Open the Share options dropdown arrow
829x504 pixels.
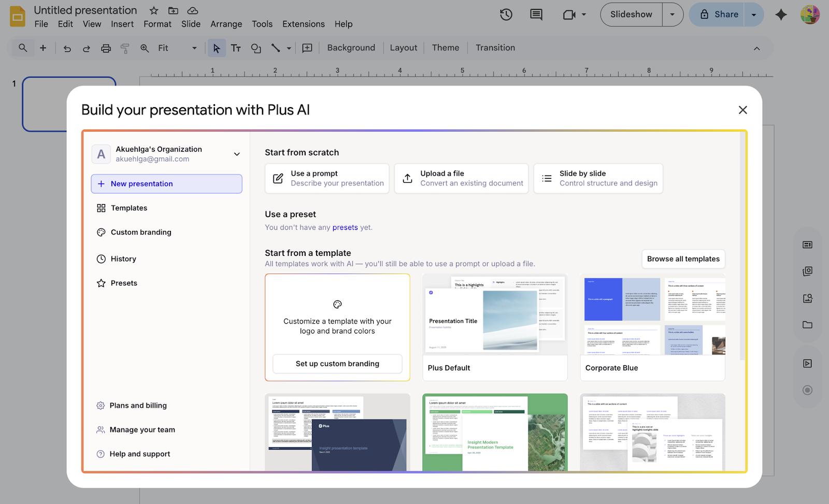click(754, 15)
